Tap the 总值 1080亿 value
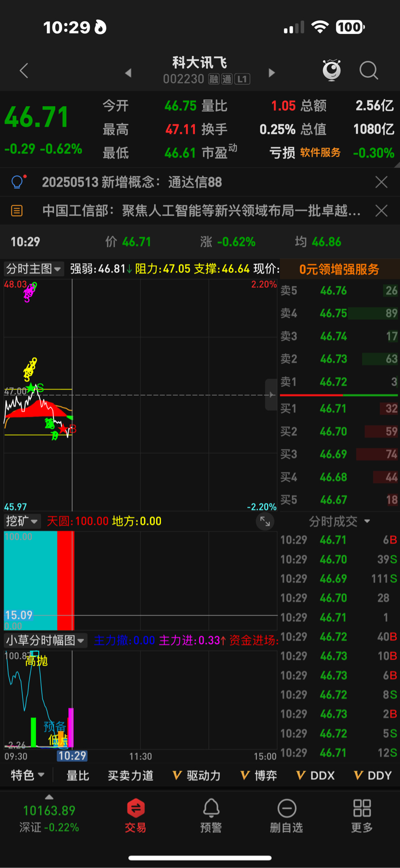The image size is (400, 868). 347,129
